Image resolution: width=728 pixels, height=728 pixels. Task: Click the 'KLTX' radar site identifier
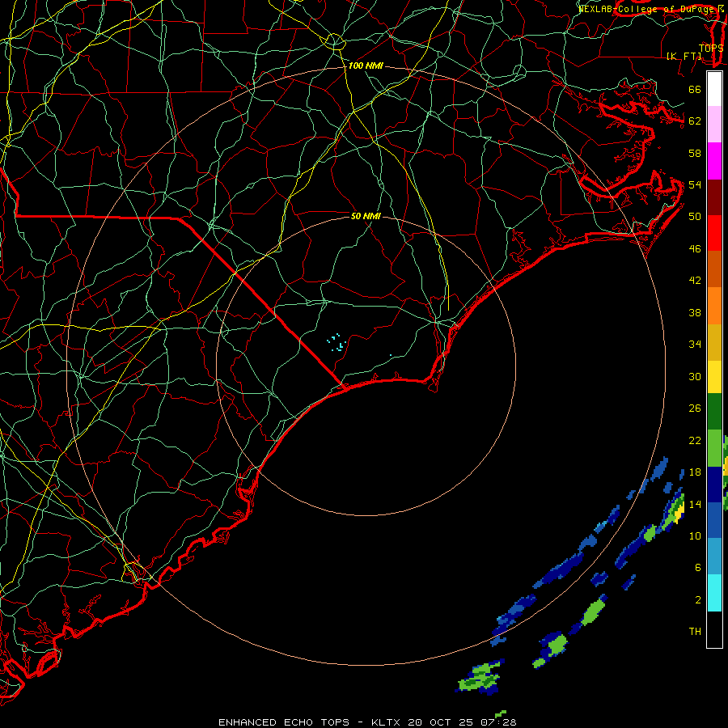[387, 722]
